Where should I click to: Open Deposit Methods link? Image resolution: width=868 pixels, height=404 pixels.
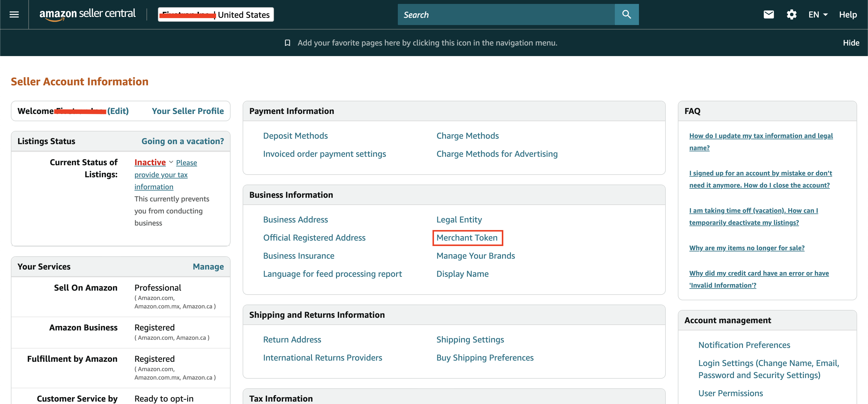(295, 136)
